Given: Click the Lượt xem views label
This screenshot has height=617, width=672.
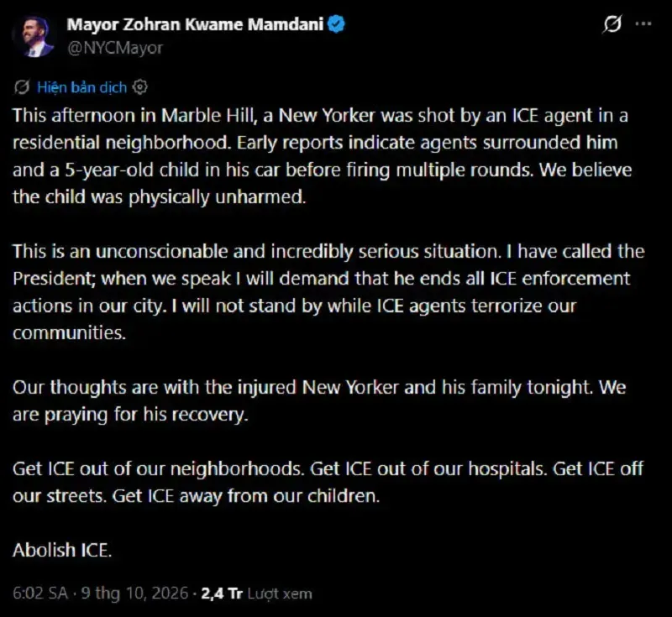Looking at the screenshot, I should (x=280, y=593).
